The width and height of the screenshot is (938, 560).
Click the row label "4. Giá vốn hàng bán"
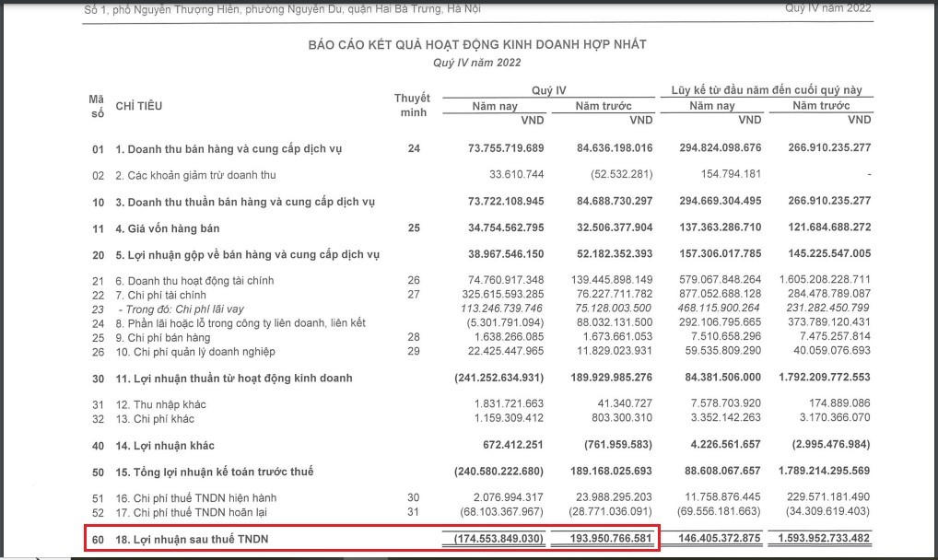coord(167,227)
